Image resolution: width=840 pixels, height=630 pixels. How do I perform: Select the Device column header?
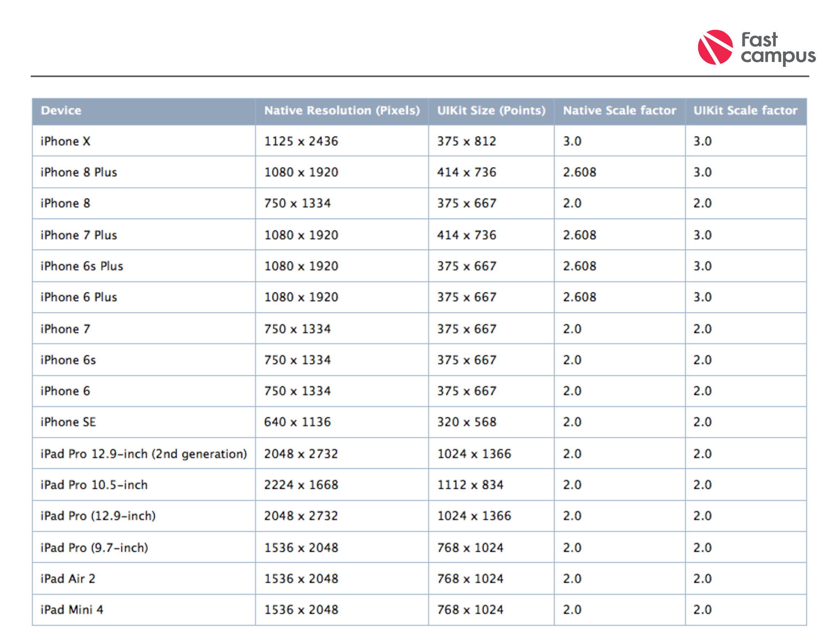click(x=61, y=110)
